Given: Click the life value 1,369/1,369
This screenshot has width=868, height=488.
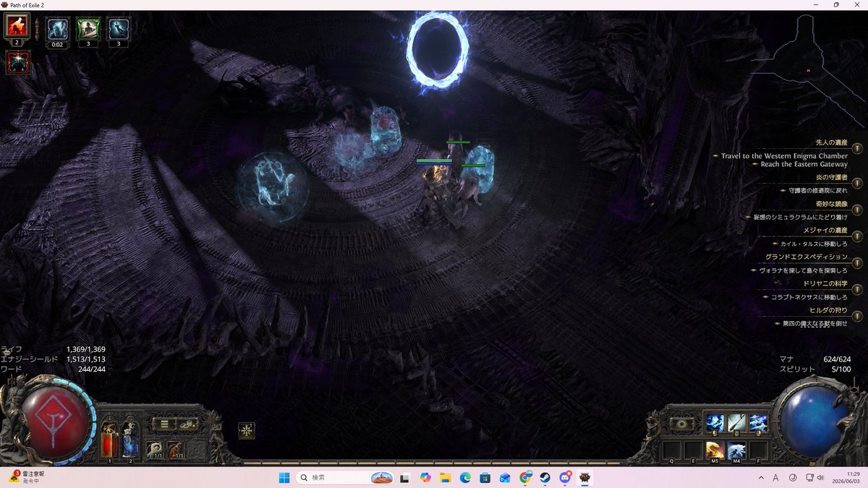Looking at the screenshot, I should 86,349.
